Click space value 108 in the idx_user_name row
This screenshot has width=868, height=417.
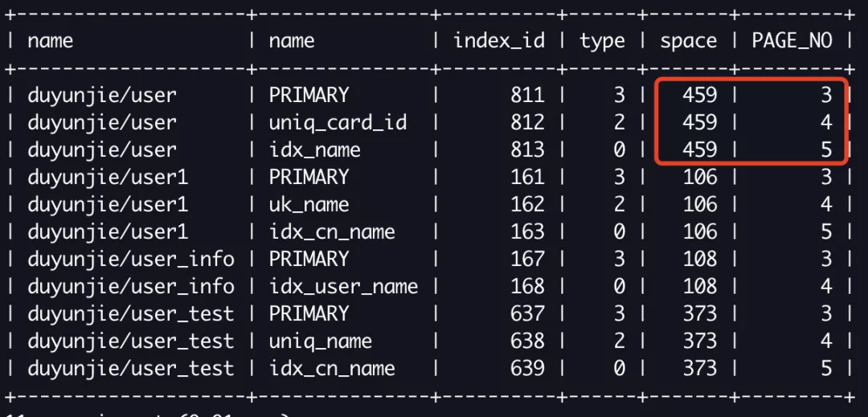point(700,287)
